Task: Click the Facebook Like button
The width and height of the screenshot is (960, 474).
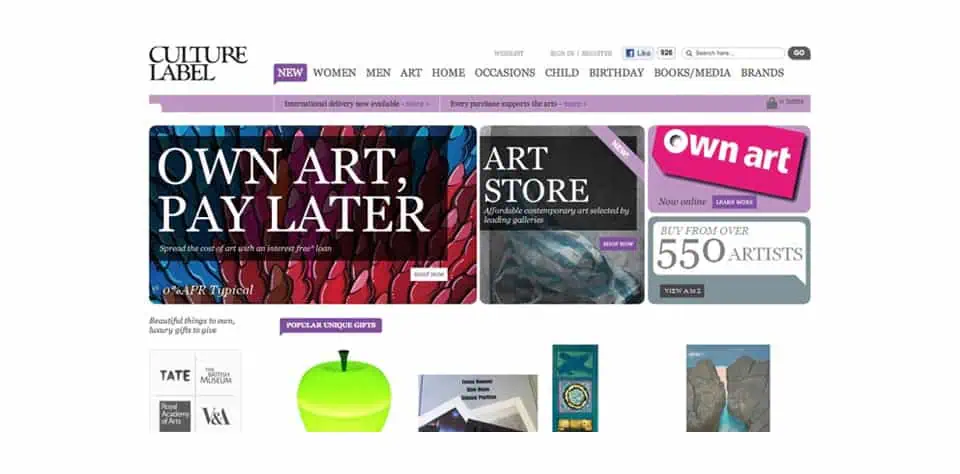Action: pyautogui.click(x=638, y=53)
